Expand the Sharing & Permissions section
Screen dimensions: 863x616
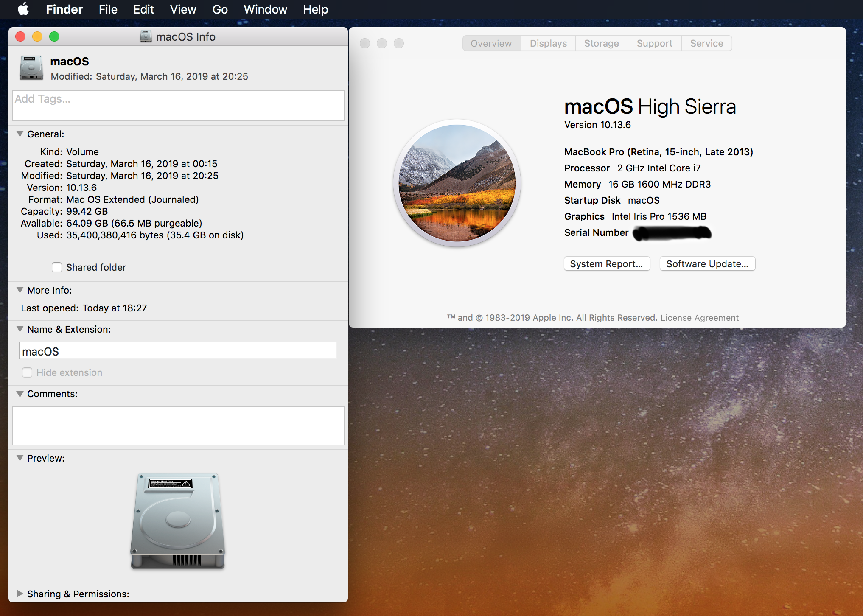click(20, 594)
